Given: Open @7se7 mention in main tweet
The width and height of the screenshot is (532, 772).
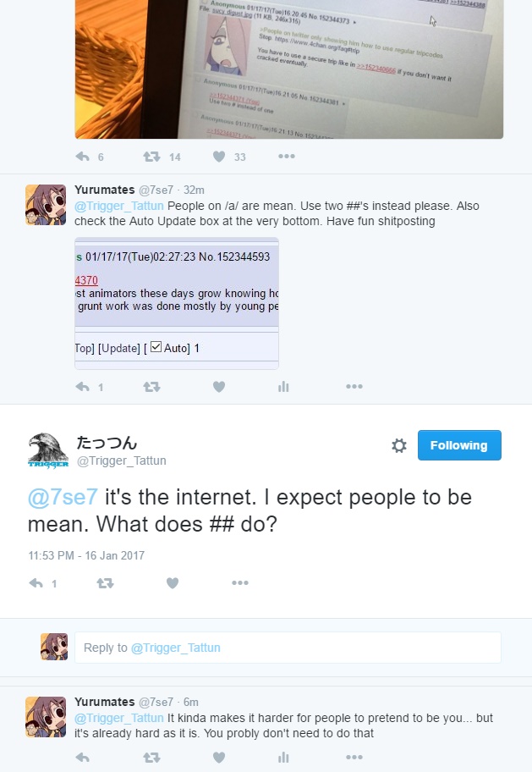Looking at the screenshot, I should [63, 498].
